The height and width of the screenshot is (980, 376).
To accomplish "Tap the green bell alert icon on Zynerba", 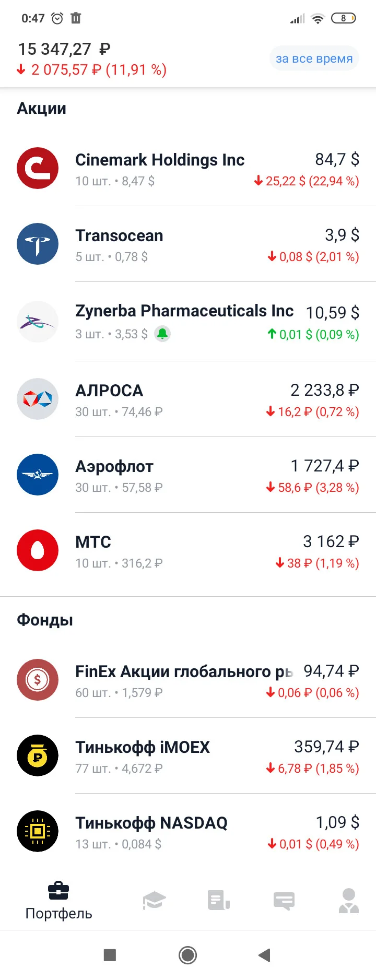I will point(162,334).
